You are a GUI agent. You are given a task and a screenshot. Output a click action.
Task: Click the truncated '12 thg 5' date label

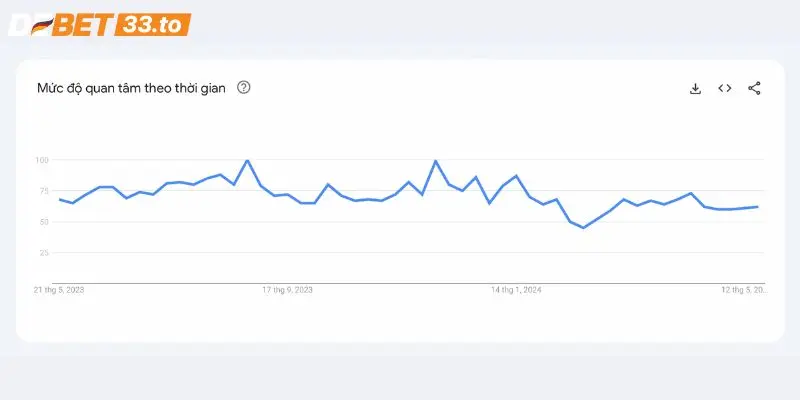[742, 291]
